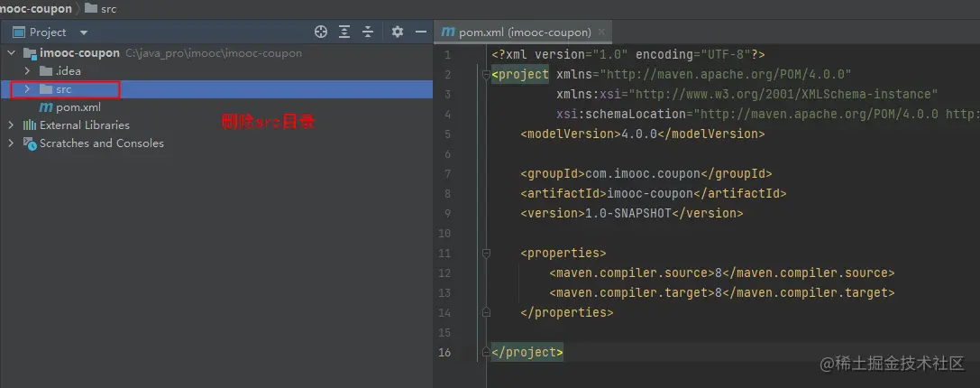Click the maven.compiler.source line
The width and height of the screenshot is (980, 388).
coord(722,273)
